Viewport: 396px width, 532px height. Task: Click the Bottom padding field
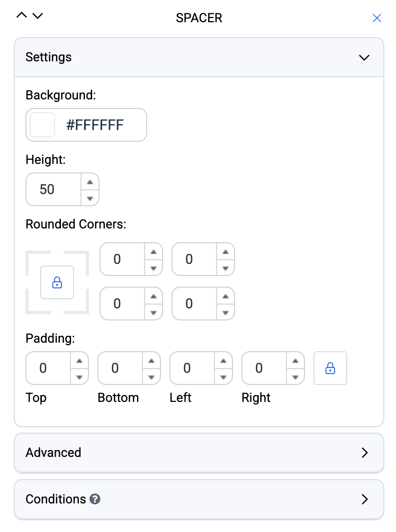click(x=120, y=368)
